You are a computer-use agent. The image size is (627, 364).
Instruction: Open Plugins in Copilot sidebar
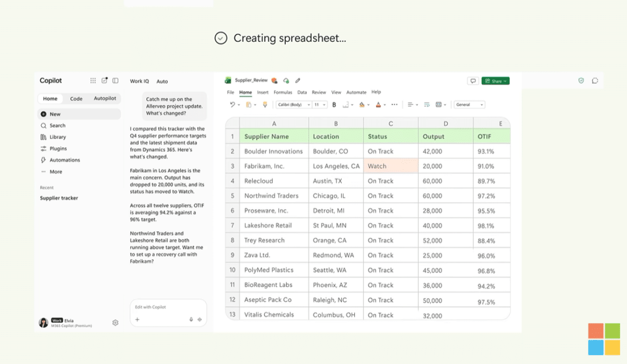coord(53,148)
